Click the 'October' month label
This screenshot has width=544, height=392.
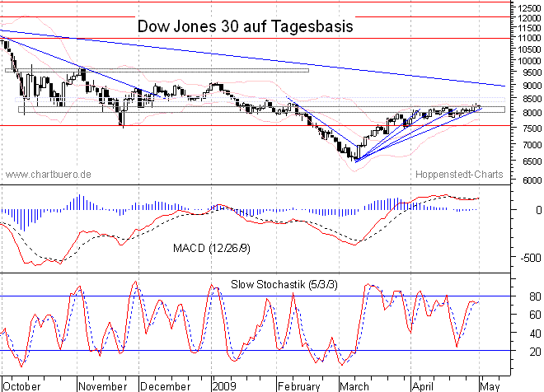[22, 386]
